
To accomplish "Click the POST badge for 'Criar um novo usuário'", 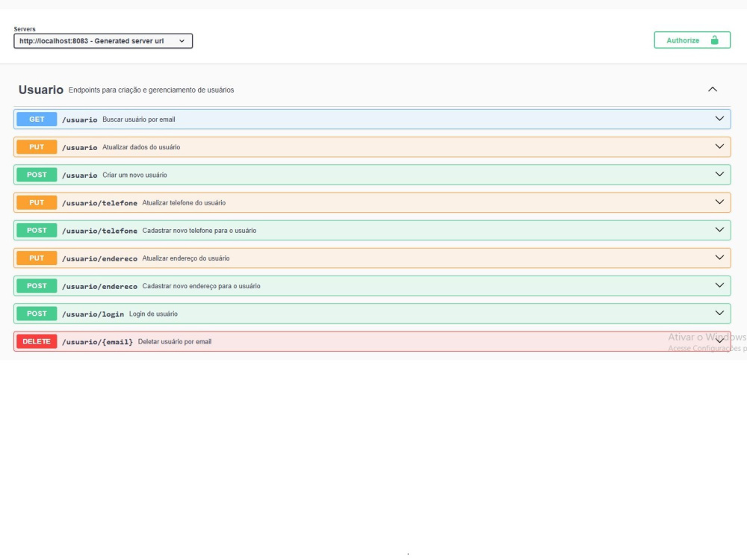I will (37, 175).
